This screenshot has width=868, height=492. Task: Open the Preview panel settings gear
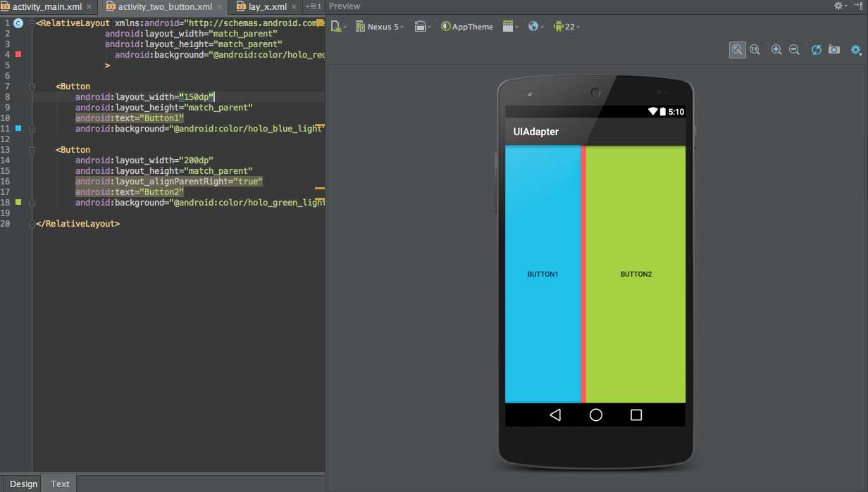[841, 6]
